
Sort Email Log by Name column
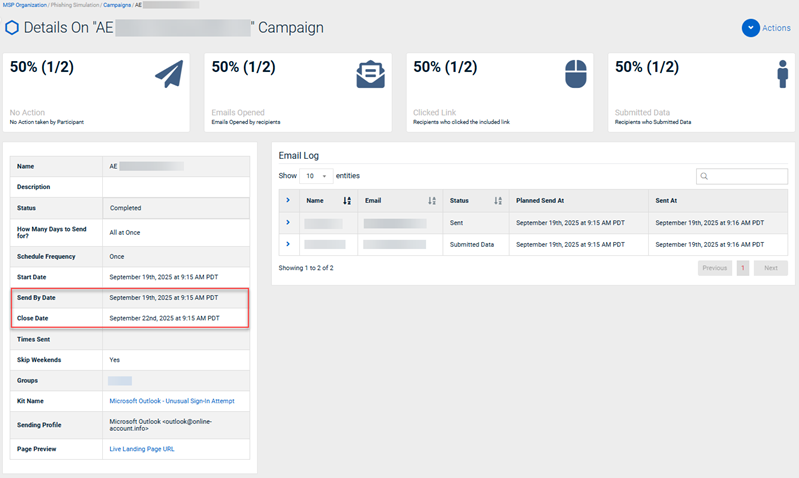(x=347, y=201)
